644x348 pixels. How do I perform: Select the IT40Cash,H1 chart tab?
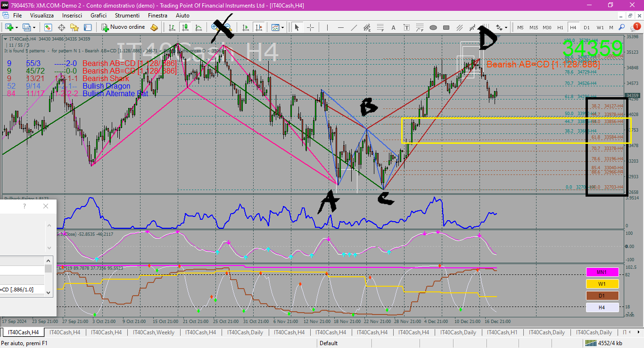(x=502, y=332)
